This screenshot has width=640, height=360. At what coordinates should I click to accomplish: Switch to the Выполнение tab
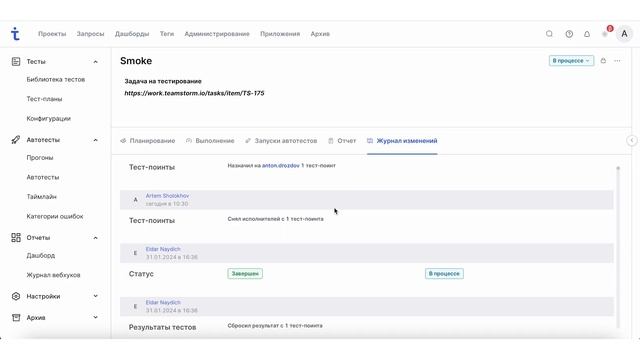[210, 141]
